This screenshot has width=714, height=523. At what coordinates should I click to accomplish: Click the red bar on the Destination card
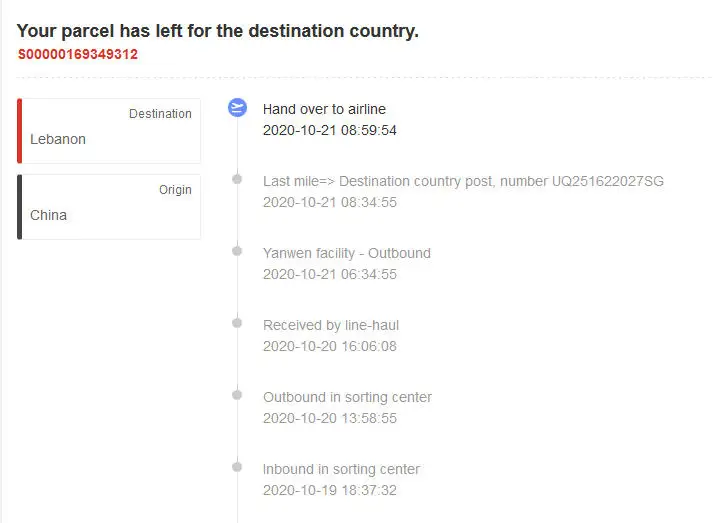(19, 130)
